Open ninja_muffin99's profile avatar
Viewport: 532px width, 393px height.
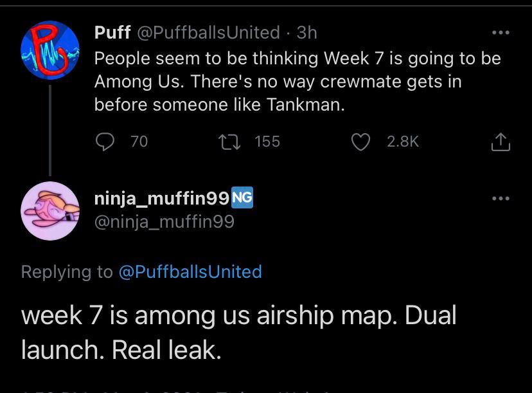[x=50, y=210]
